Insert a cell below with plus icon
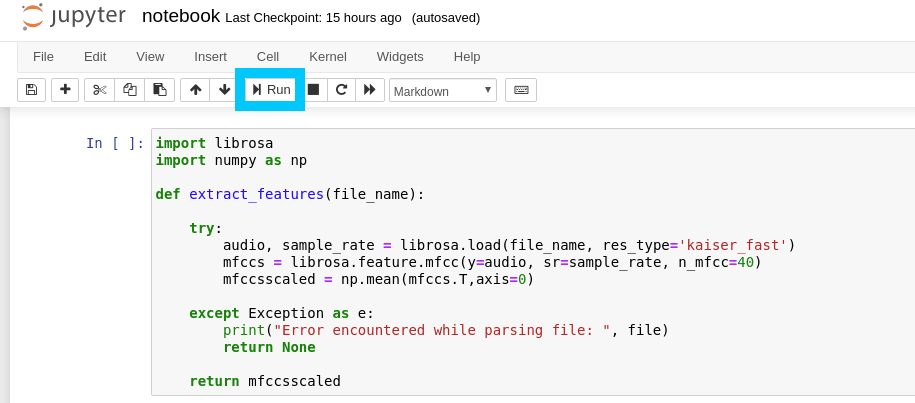This screenshot has width=915, height=403. pyautogui.click(x=65, y=90)
